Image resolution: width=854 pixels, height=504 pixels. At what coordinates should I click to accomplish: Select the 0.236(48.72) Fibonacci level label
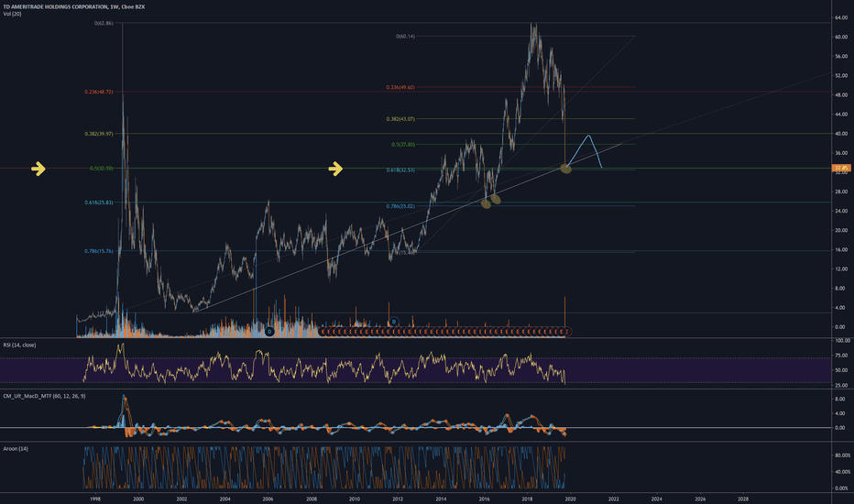pos(99,92)
